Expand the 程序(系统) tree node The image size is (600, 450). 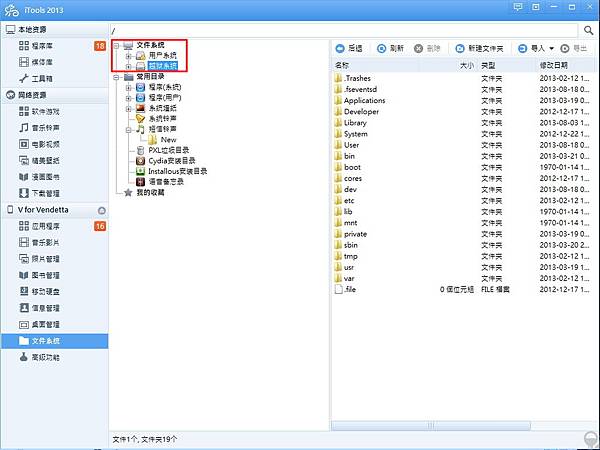pos(129,88)
